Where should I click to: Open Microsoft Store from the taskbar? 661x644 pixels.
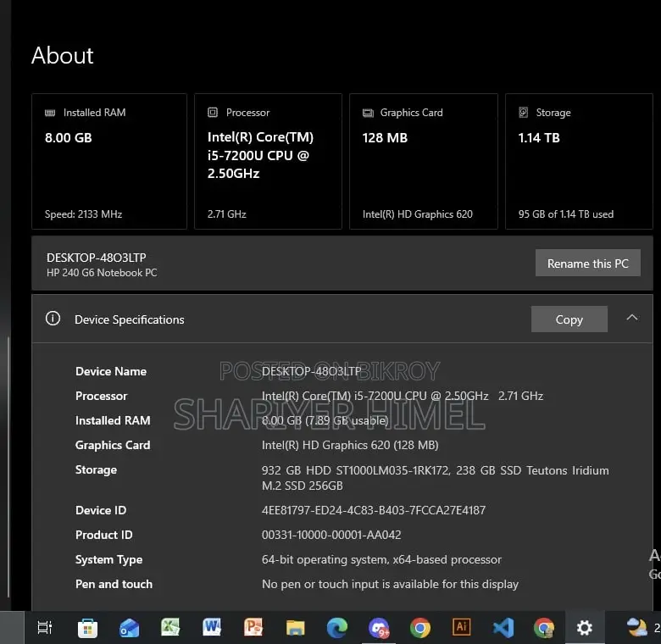point(87,628)
